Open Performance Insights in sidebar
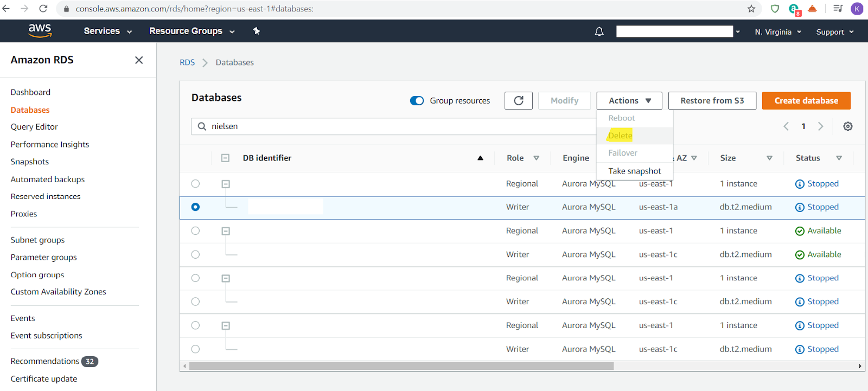Image resolution: width=868 pixels, height=391 pixels. (50, 144)
